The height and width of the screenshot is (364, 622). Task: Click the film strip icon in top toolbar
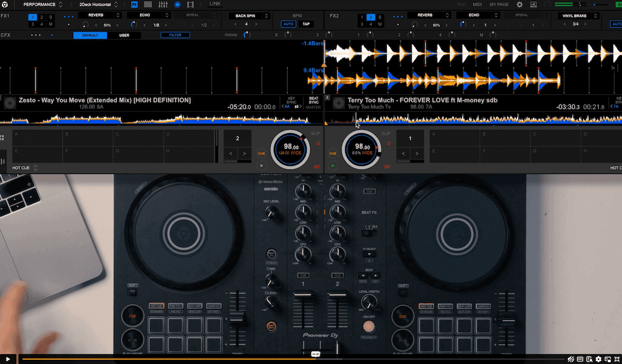[x=190, y=4]
